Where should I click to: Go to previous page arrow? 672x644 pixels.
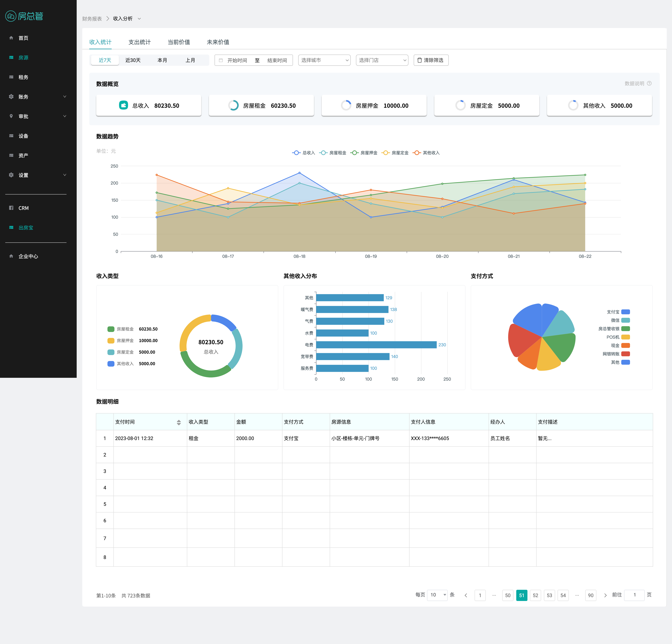466,595
